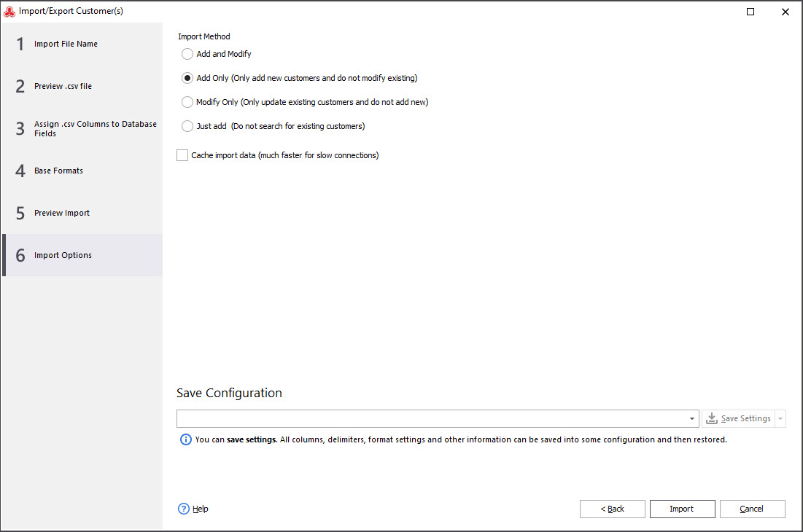Select the Add and Modify import method
Viewport: 803px width, 532px height.
tap(187, 54)
